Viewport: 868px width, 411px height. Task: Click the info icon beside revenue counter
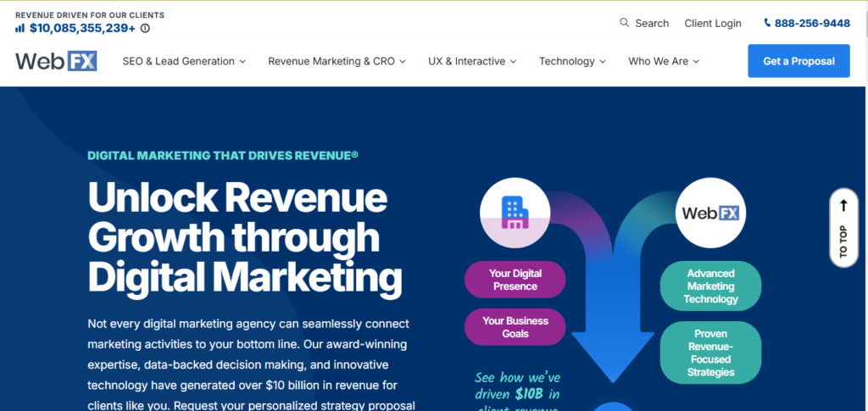(x=145, y=28)
